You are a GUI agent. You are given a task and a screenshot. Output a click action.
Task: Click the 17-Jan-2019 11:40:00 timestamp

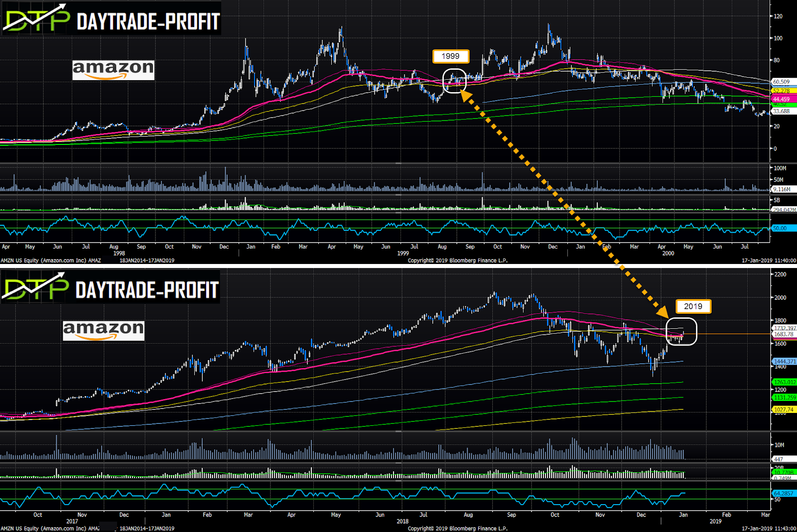coord(769,261)
